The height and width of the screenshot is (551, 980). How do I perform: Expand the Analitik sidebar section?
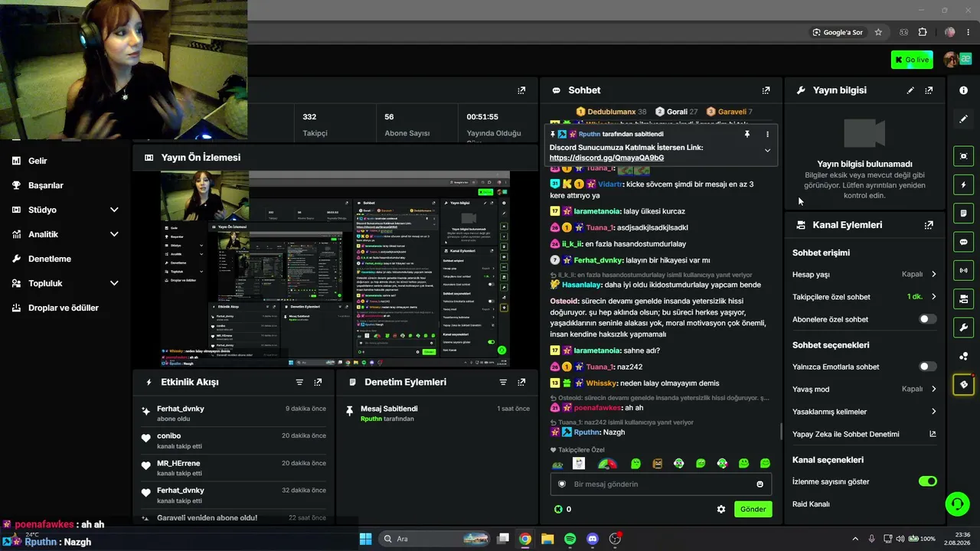click(114, 234)
